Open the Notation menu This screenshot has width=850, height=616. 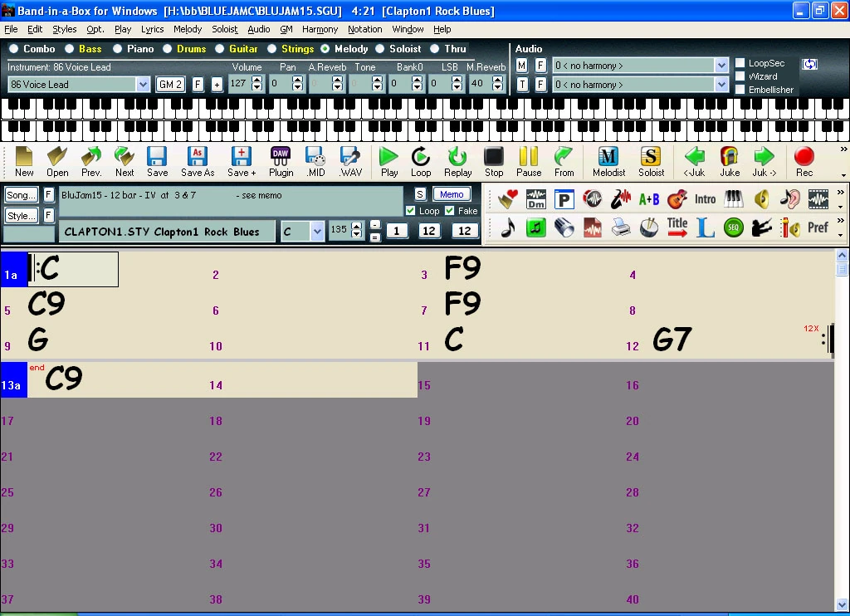[365, 29]
